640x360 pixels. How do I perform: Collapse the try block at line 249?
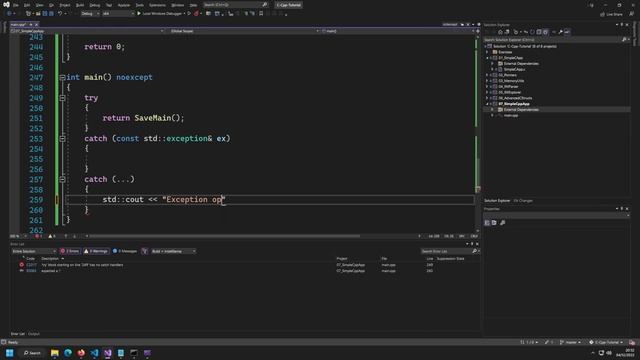[x=62, y=98]
